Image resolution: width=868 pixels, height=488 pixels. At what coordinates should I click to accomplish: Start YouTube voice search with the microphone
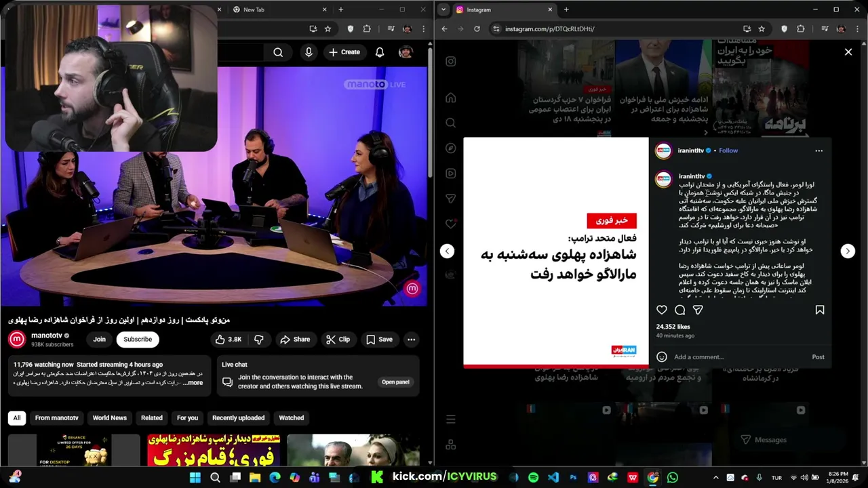coord(309,52)
